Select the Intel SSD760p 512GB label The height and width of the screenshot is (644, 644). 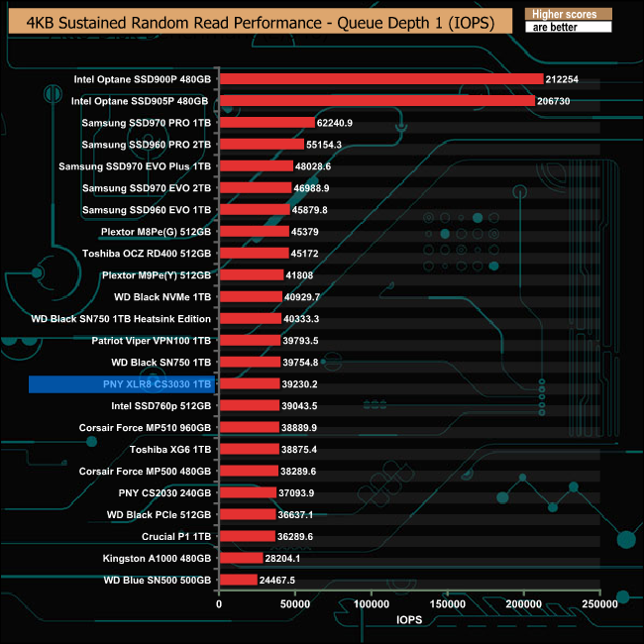(161, 406)
